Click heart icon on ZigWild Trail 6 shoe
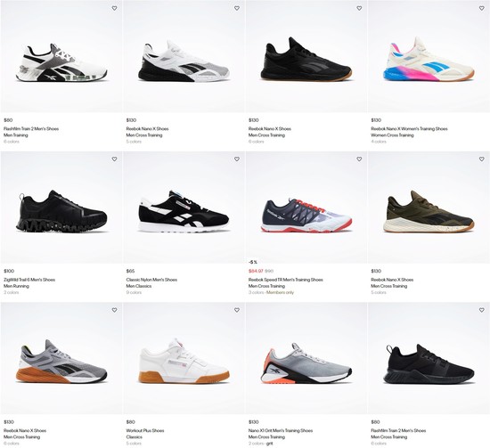 point(114,159)
